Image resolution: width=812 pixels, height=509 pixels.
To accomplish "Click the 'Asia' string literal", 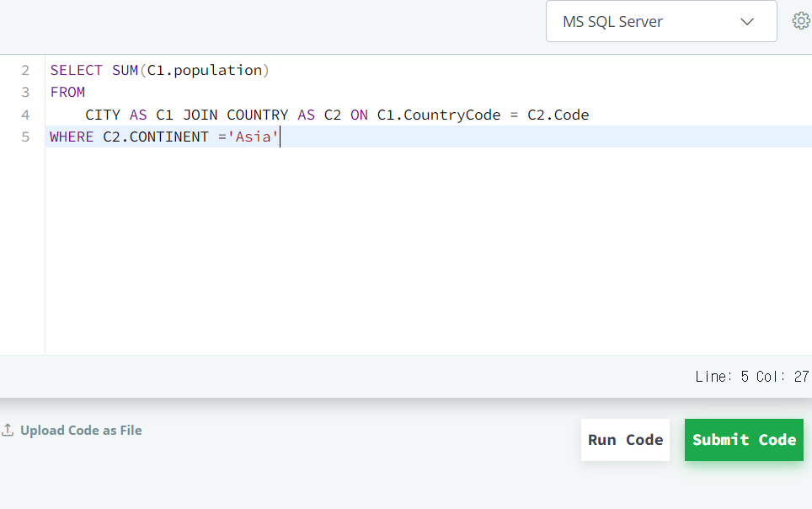I will 253,137.
